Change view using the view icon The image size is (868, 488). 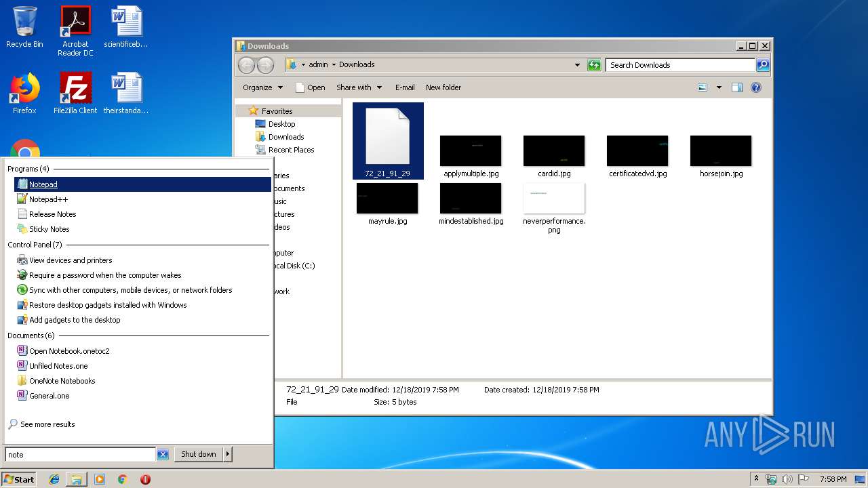[703, 87]
